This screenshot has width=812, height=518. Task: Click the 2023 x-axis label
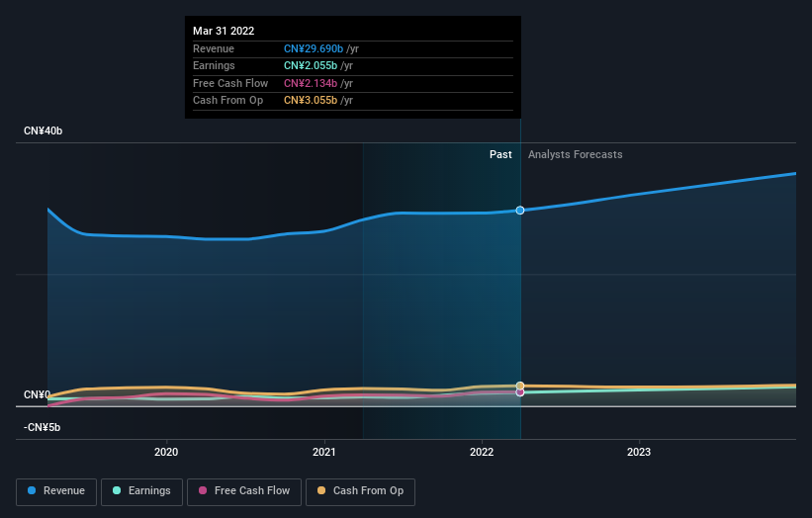point(639,453)
